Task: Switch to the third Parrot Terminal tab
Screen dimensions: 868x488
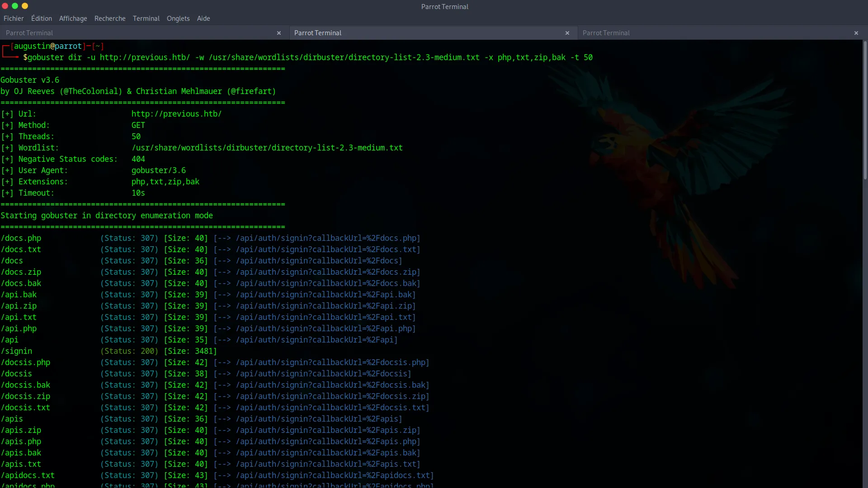Action: point(606,33)
